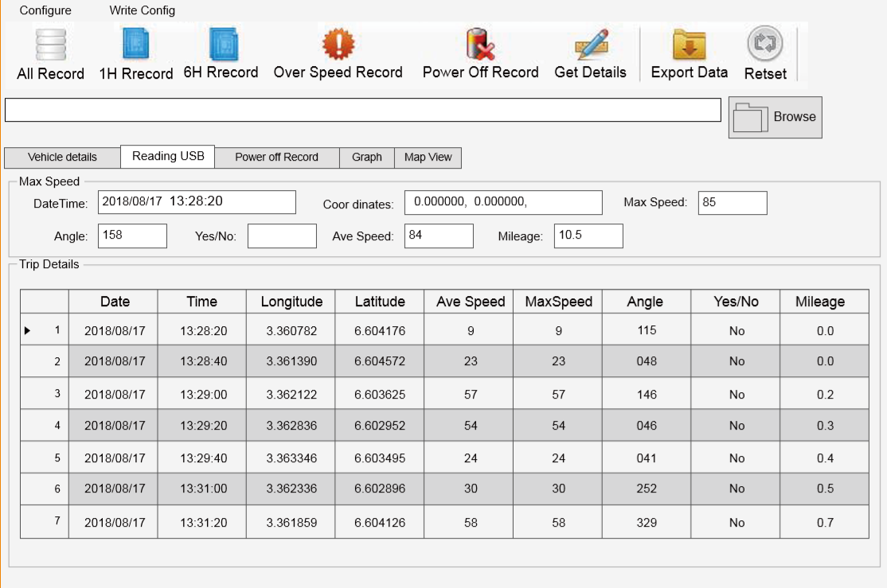Click time cell 13:31:00
This screenshot has width=887, height=588.
pos(202,489)
